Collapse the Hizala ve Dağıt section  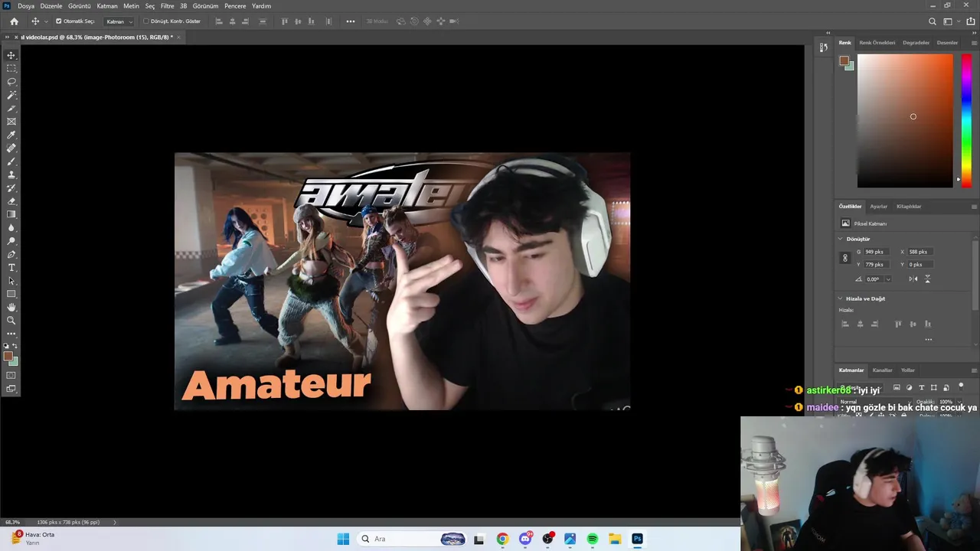coord(840,298)
